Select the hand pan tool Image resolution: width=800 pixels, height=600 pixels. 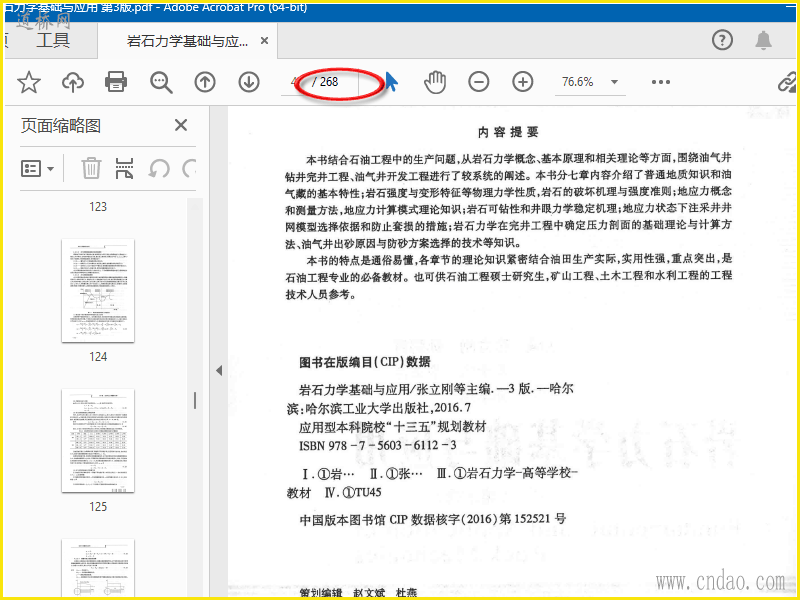(x=435, y=82)
